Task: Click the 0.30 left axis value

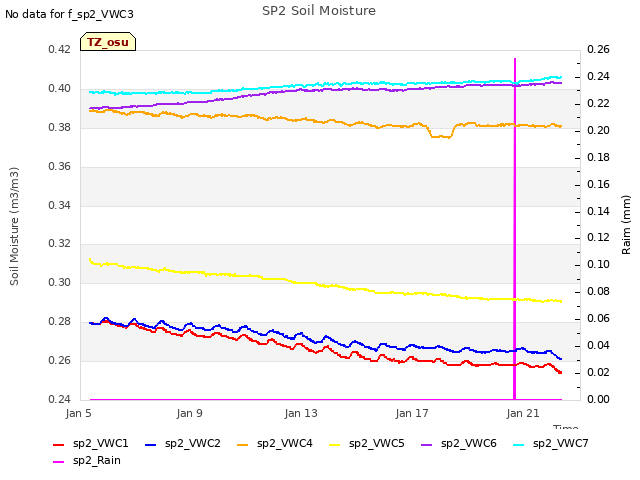Action: point(60,282)
